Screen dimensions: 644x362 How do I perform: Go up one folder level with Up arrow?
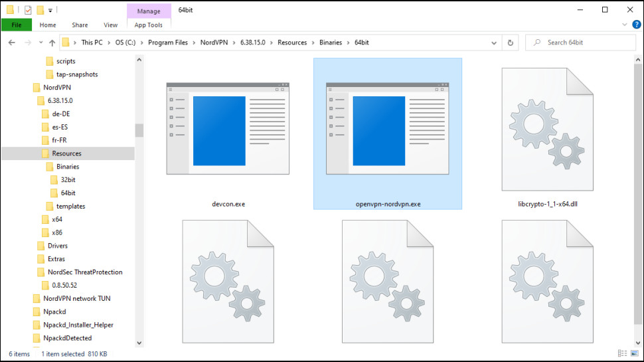(52, 43)
